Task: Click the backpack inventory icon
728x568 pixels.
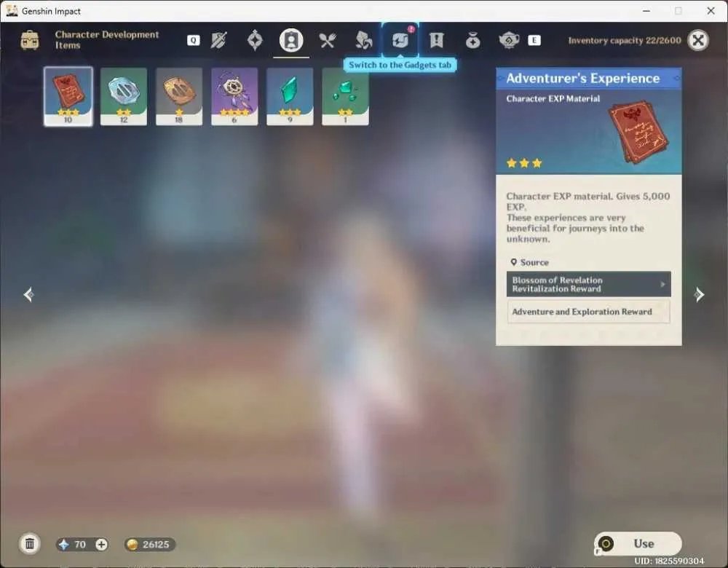Action: (x=30, y=40)
